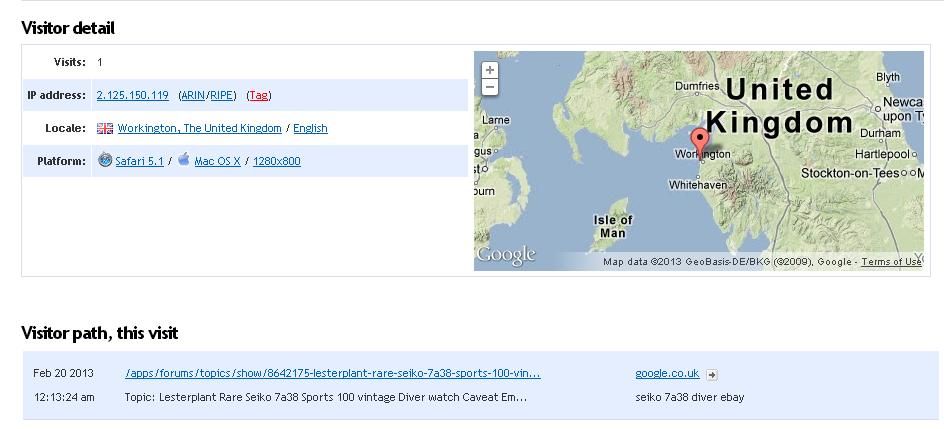Open map Terms of Use link
The image size is (944, 429).
[891, 262]
